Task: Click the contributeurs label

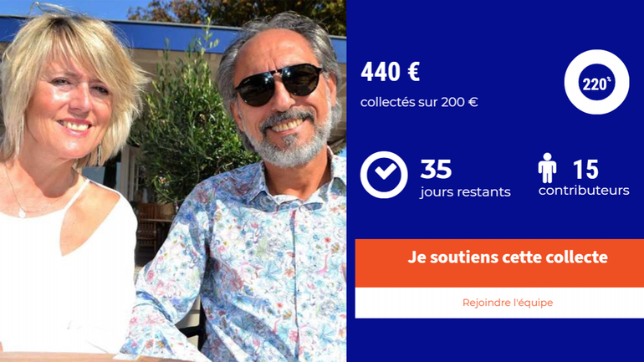Action: click(x=584, y=191)
